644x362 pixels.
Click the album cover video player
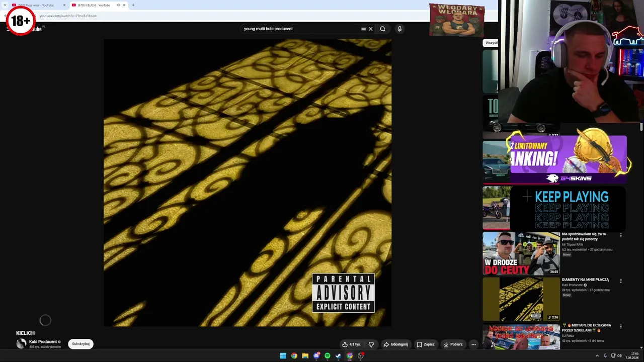click(248, 183)
